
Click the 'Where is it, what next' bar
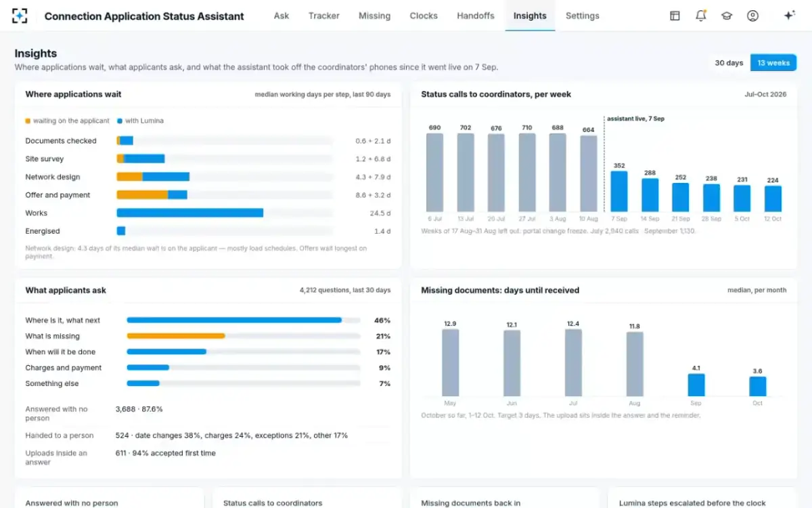(234, 320)
